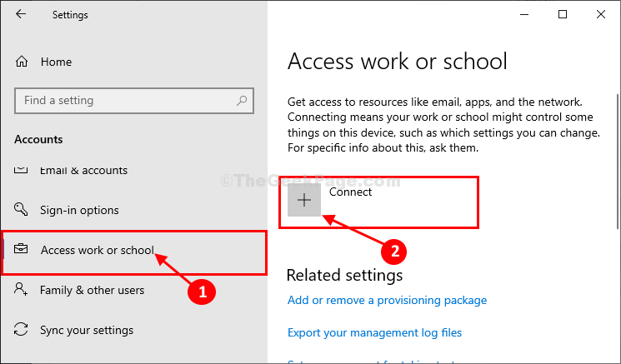Image resolution: width=621 pixels, height=364 pixels.
Task: Click the Sign-in options key icon
Action: tap(22, 210)
